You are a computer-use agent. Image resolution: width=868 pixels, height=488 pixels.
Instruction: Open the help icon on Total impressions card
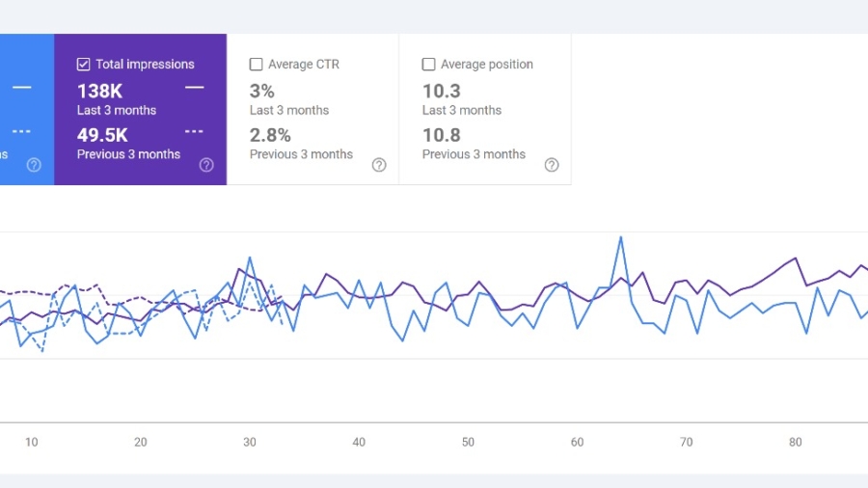pos(206,165)
